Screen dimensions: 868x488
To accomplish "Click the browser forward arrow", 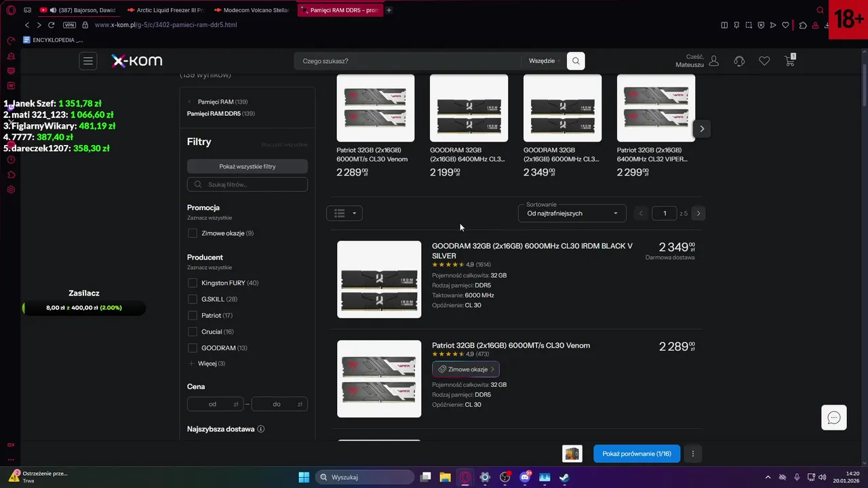I will coord(39,25).
